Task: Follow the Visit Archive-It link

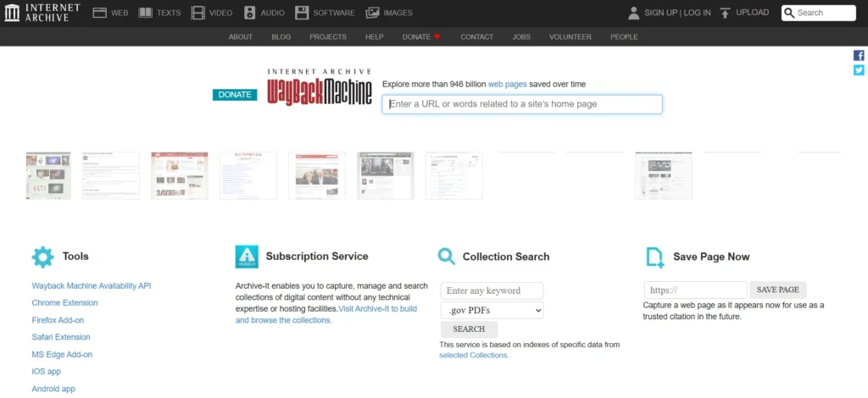Action: coord(326,314)
